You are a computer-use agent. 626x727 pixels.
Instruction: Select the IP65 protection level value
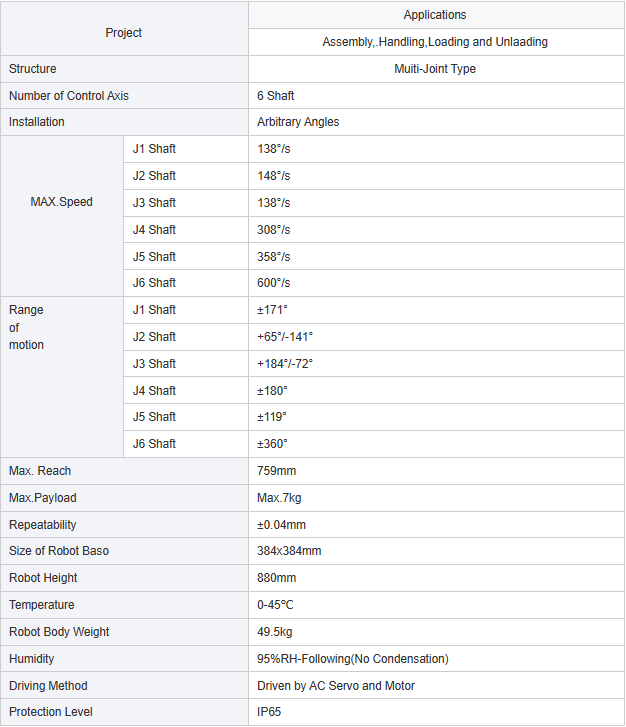[x=271, y=712]
